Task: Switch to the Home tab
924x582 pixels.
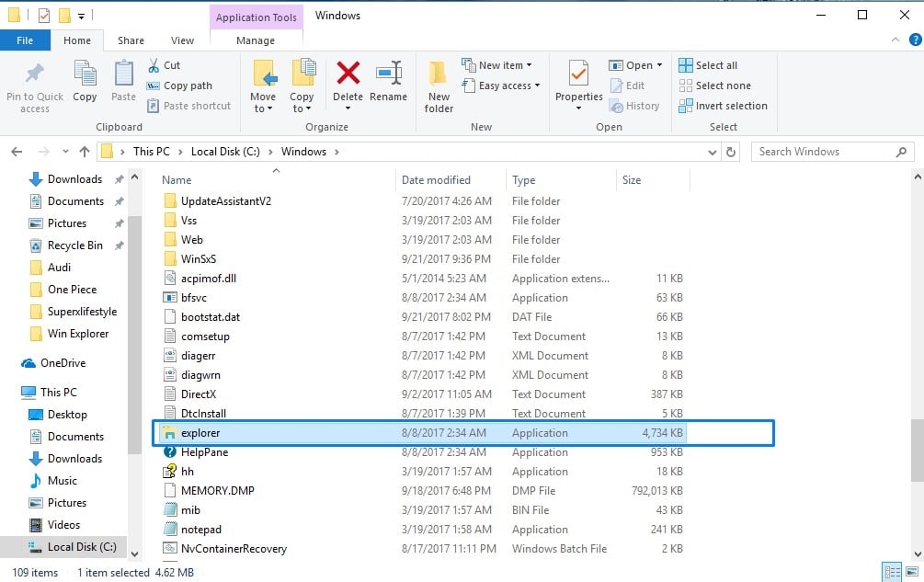Action: pyautogui.click(x=77, y=40)
